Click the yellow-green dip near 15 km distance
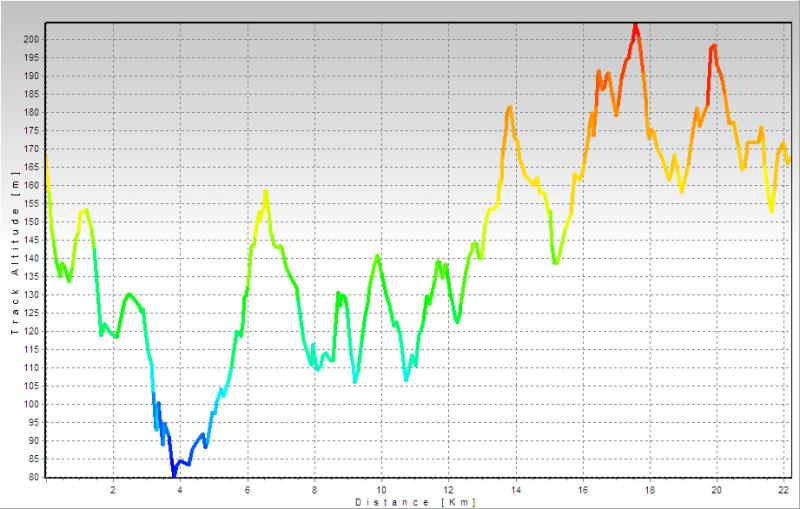Viewport: 800px width, 509px height. (x=556, y=263)
